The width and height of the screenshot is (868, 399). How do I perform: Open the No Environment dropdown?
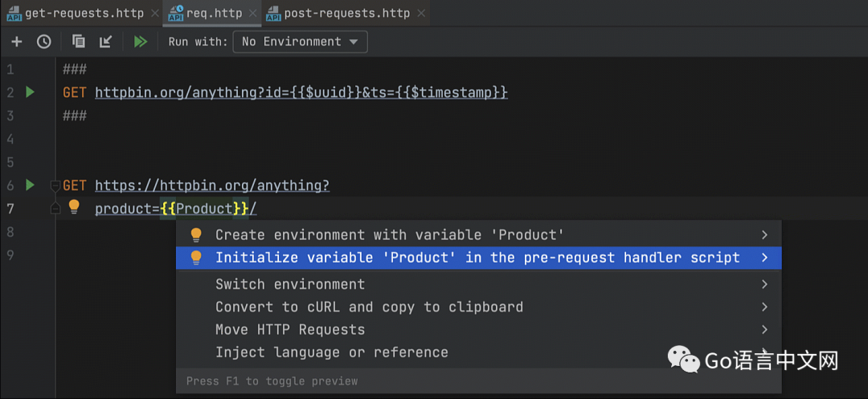click(300, 42)
